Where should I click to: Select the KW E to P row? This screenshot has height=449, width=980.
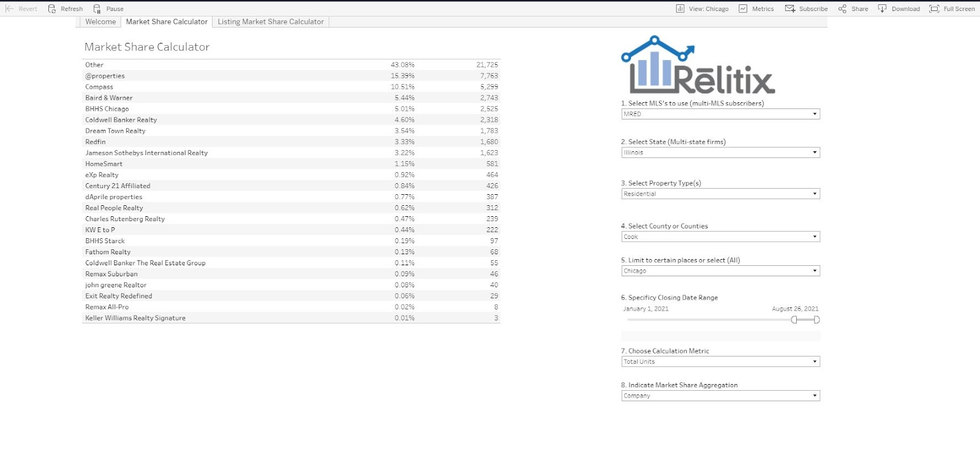tap(292, 230)
